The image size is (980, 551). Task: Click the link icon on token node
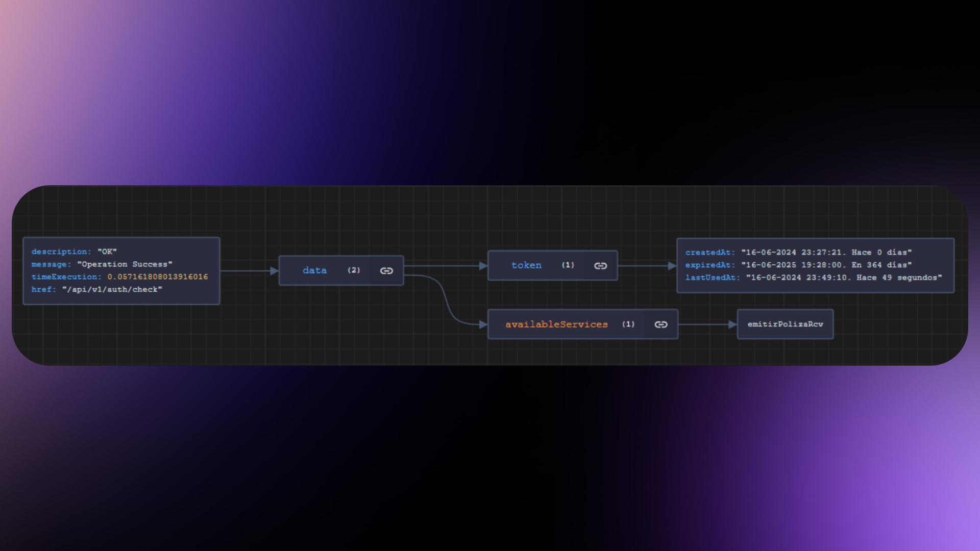point(600,265)
